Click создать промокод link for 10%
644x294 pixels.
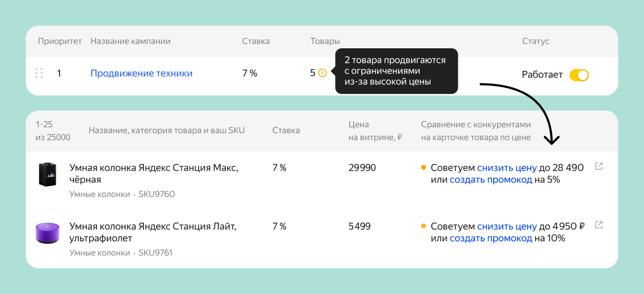point(491,239)
